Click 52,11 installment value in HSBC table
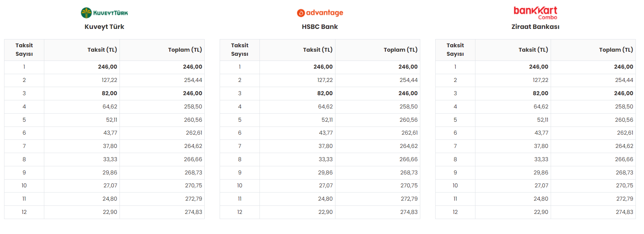Screen dimensions: 644x234 pyautogui.click(x=327, y=120)
